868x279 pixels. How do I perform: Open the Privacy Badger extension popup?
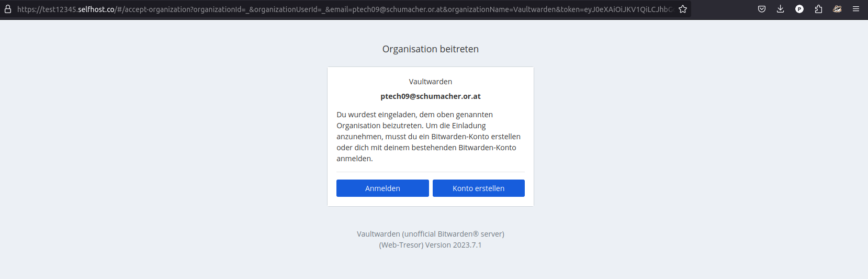[837, 9]
